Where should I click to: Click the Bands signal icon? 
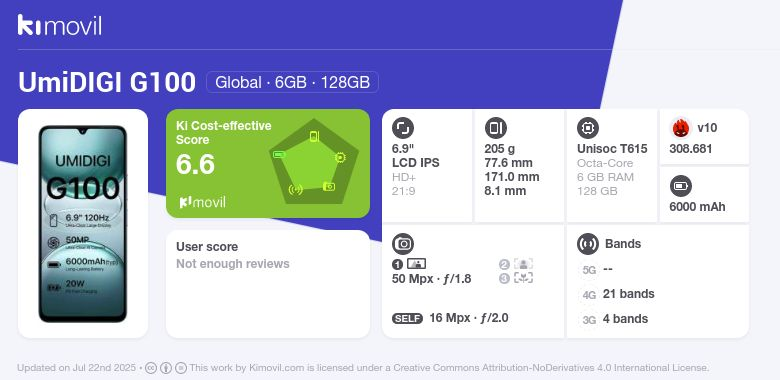click(588, 244)
